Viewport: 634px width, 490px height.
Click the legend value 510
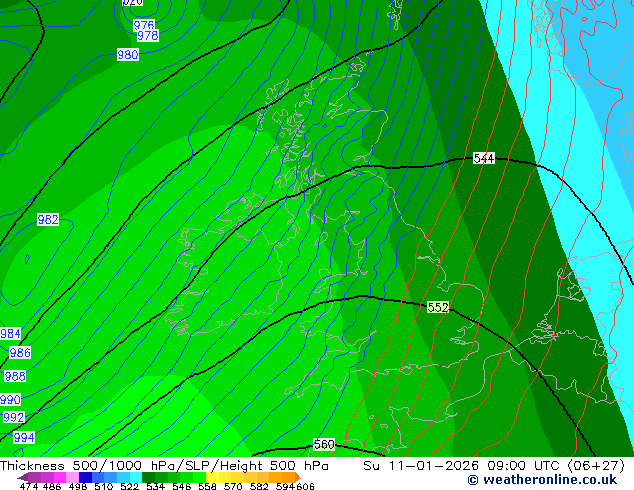tap(104, 486)
